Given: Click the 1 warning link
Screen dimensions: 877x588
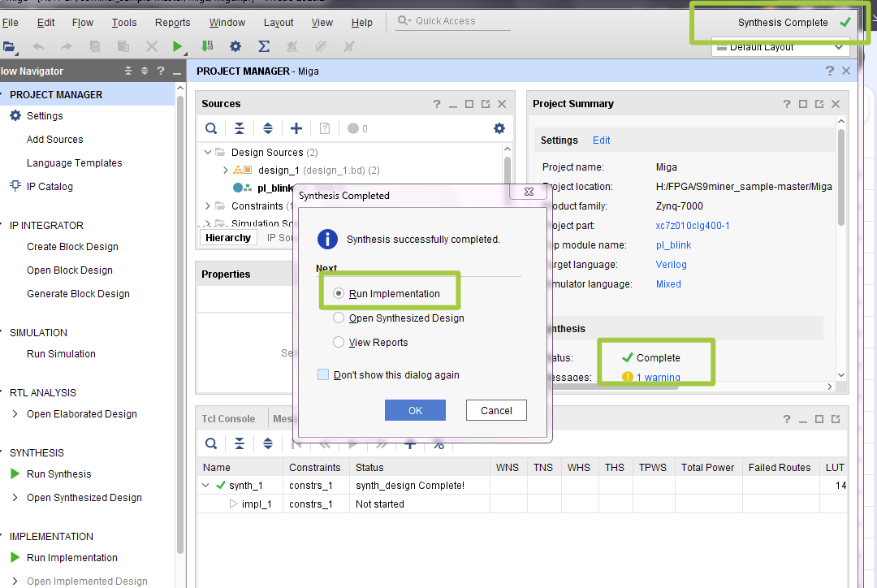Looking at the screenshot, I should point(658,377).
